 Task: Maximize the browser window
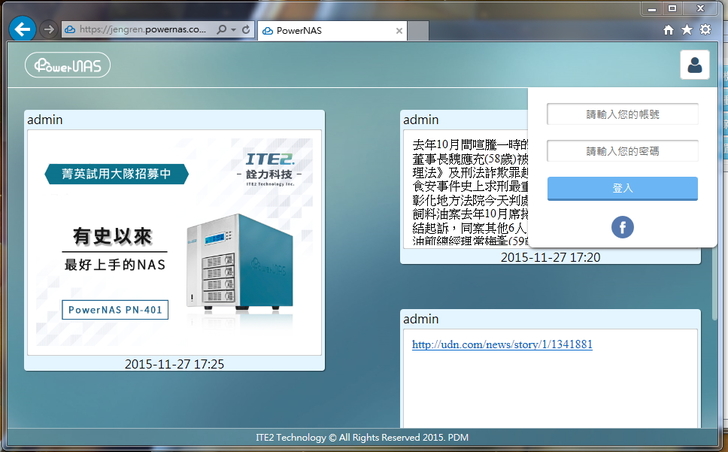coord(672,8)
